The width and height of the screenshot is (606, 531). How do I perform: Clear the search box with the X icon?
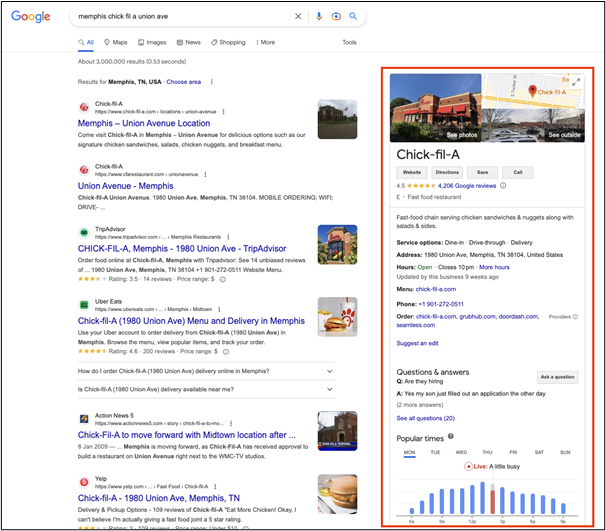pyautogui.click(x=298, y=17)
